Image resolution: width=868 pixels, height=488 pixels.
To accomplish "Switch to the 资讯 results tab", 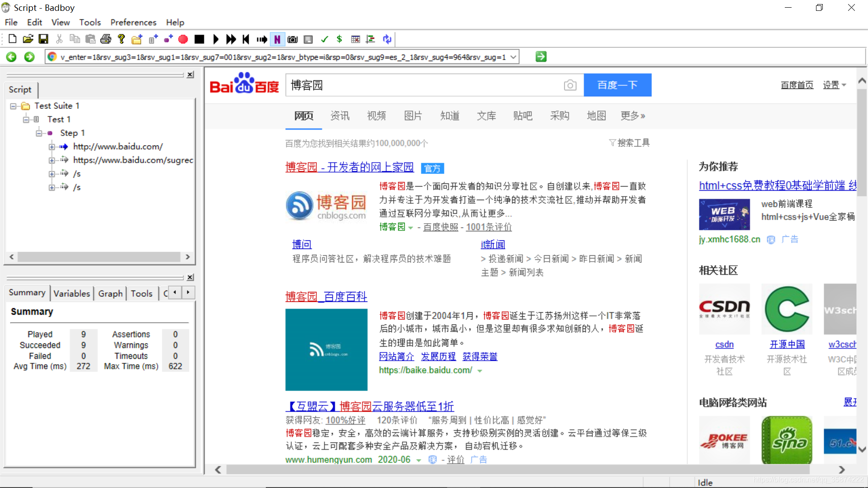I will pos(340,116).
